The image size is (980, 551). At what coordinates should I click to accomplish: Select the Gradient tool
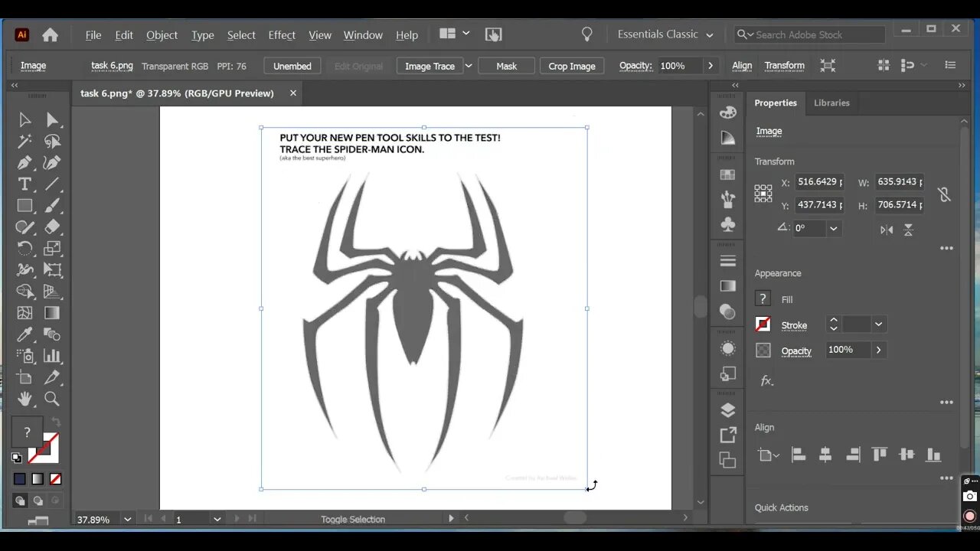(x=52, y=312)
